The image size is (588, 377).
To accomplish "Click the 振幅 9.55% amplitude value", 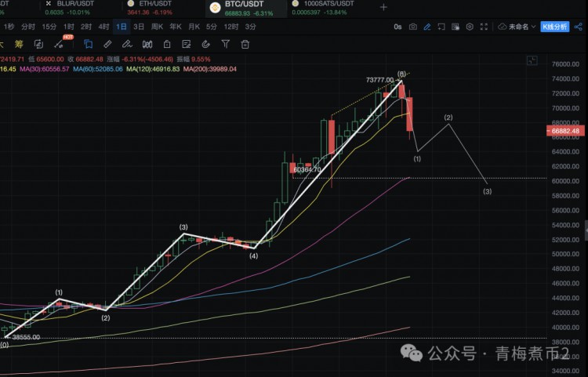I will (x=194, y=60).
